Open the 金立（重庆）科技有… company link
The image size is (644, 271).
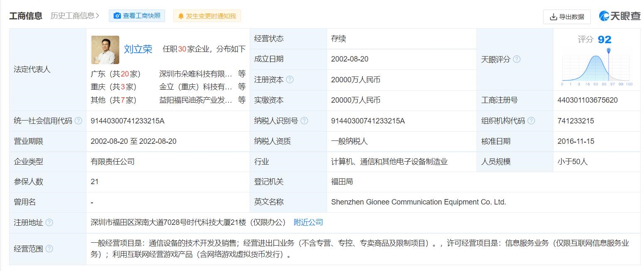pos(196,87)
